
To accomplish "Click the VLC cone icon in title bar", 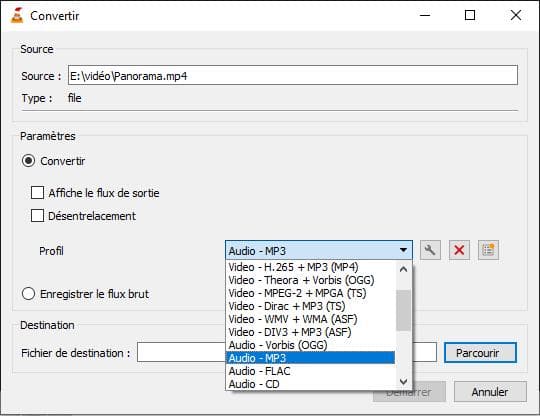I will pos(17,15).
